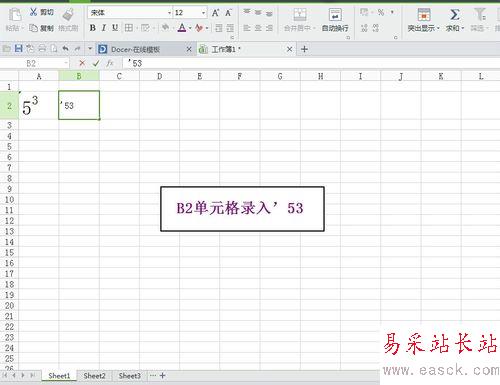Click the decrease font size icon
500x385 pixels.
[x=228, y=13]
